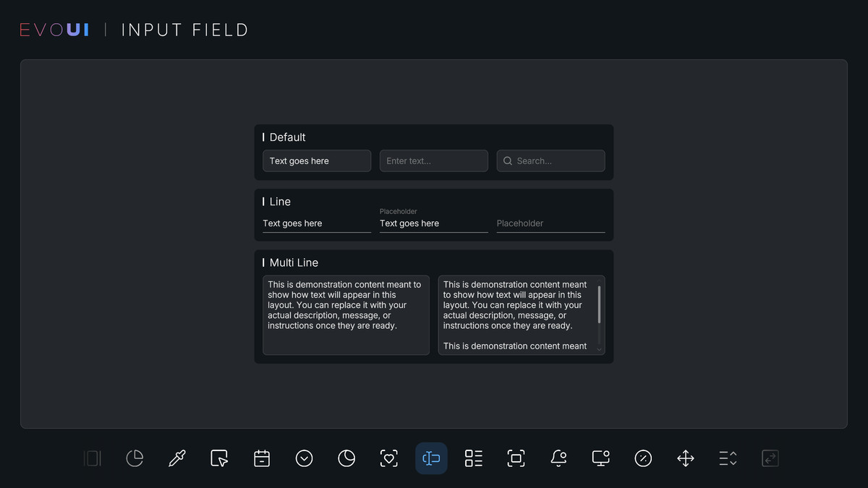Screen dimensions: 868x488
Task: Select the move arrows component icon
Action: click(685, 458)
